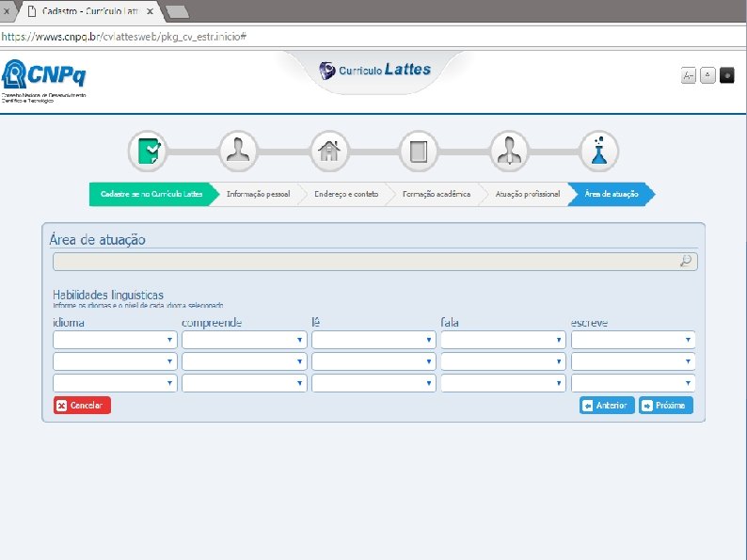This screenshot has height=560, width=747.
Task: Click the house address step icon
Action: click(329, 152)
